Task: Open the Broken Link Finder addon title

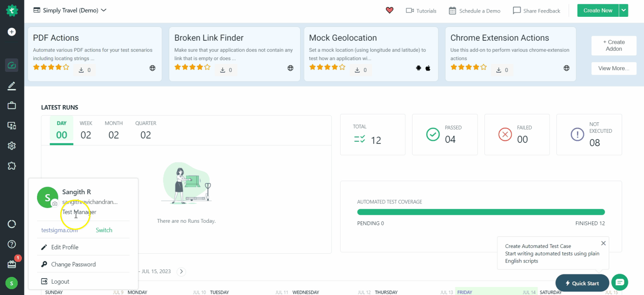Action: (209, 38)
